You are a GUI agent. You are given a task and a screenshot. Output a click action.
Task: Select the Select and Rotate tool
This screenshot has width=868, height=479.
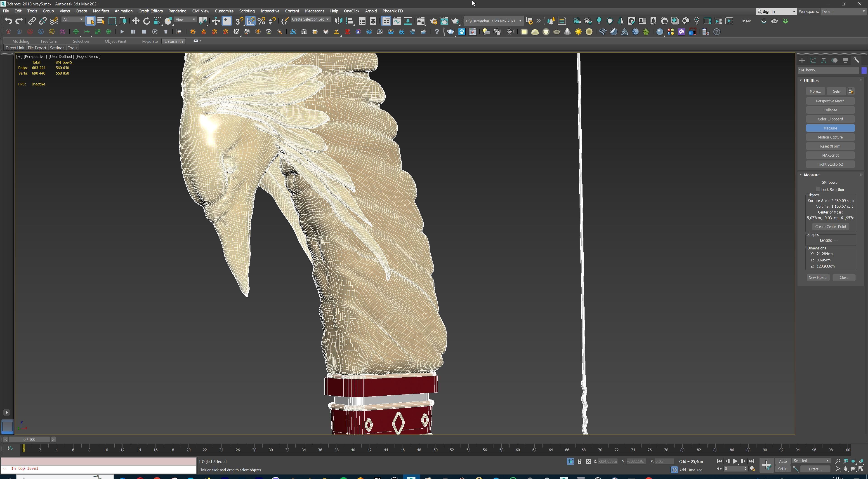pos(146,21)
